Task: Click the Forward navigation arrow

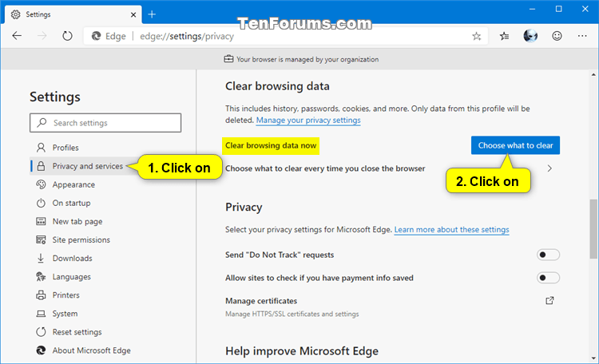Action: click(42, 36)
